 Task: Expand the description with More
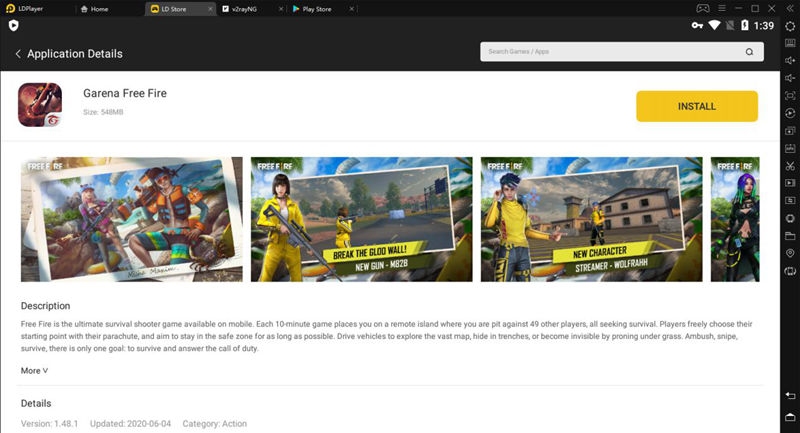point(34,370)
